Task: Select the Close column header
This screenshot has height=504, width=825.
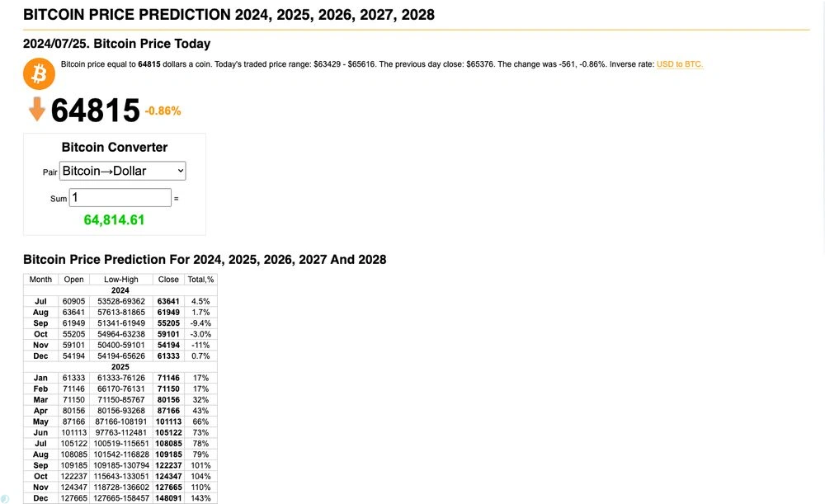Action: (x=168, y=280)
